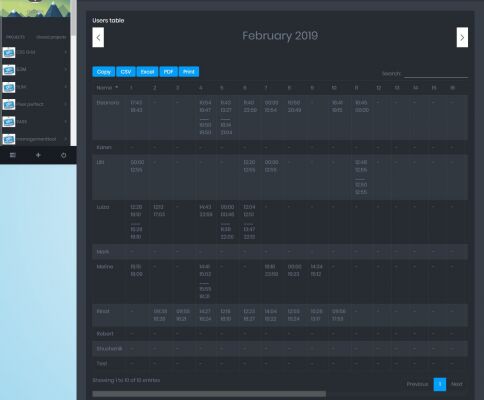Viewport: 484px width, 400px height.
Task: Click the second project icon in sidebar
Action: coord(9,70)
